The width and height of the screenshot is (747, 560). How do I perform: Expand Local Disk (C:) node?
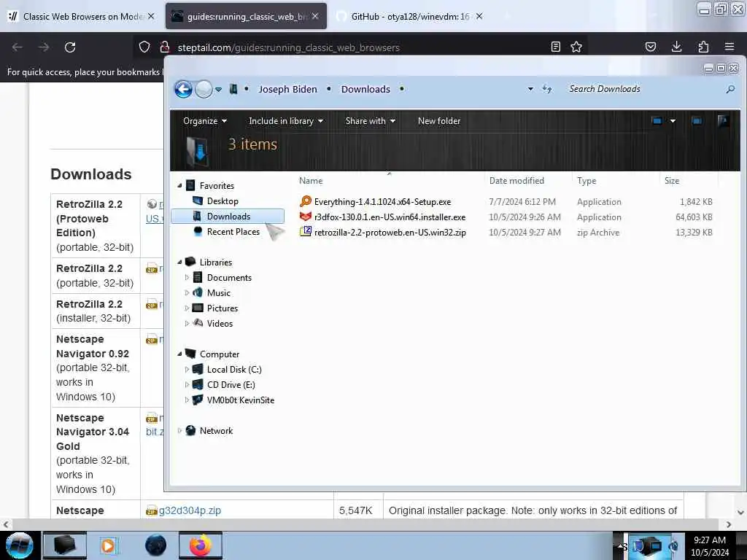(187, 369)
